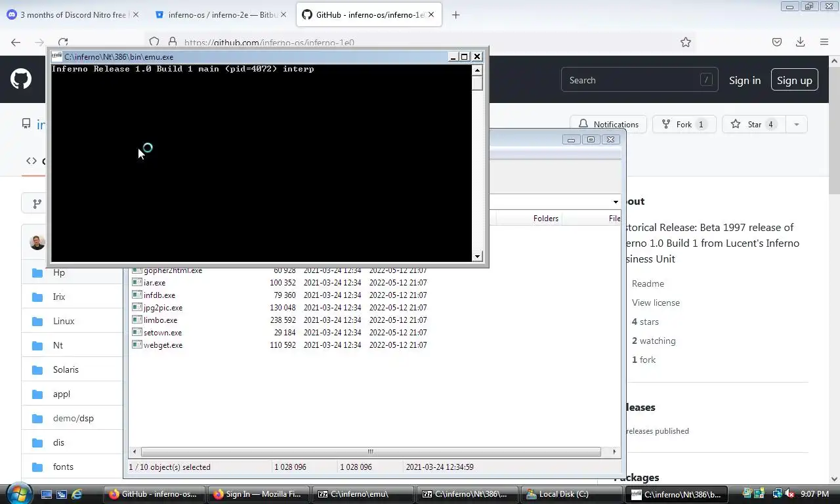Open the Hp folder in repository
The height and width of the screenshot is (504, 840).
pyautogui.click(x=59, y=272)
